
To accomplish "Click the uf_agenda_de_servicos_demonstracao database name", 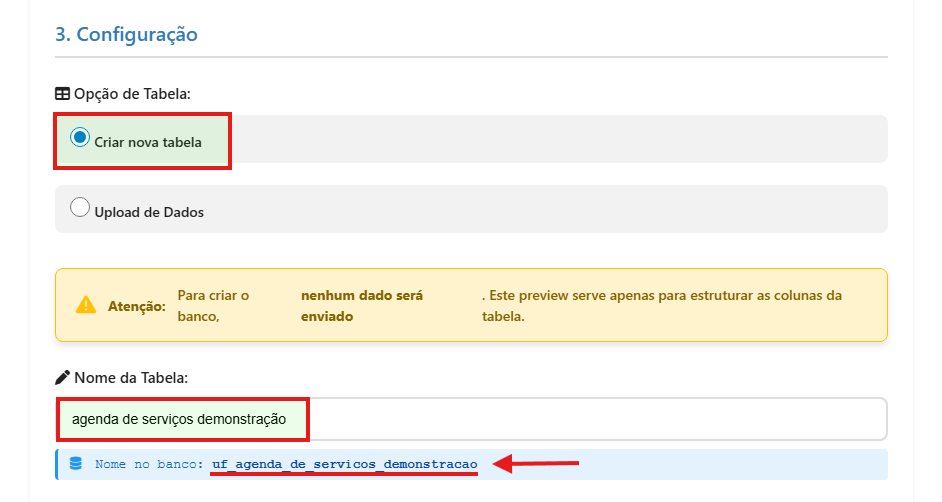I will pos(344,464).
